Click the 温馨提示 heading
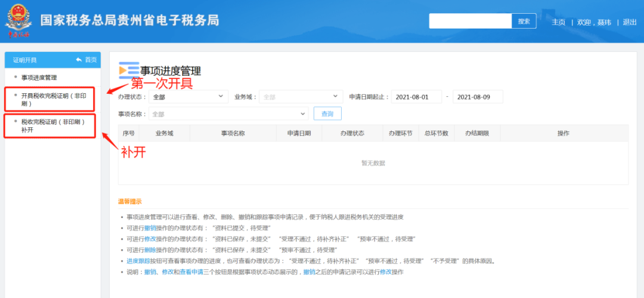Image resolution: width=644 pixels, height=298 pixels. click(130, 201)
